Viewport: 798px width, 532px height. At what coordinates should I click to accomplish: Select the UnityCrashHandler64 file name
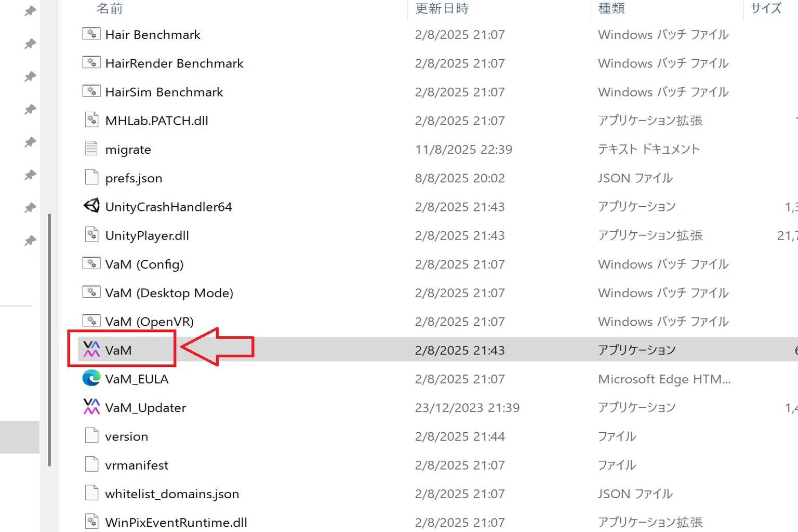click(168, 207)
